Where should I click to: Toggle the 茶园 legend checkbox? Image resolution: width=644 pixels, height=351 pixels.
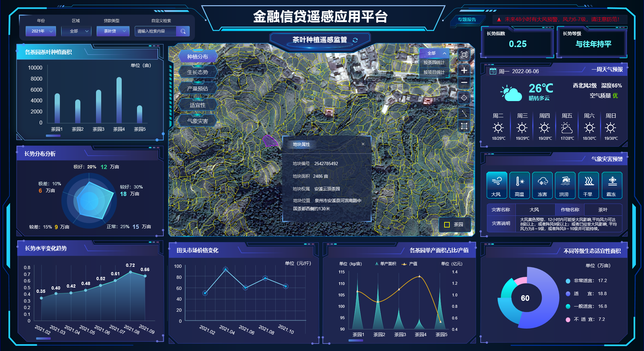447,225
